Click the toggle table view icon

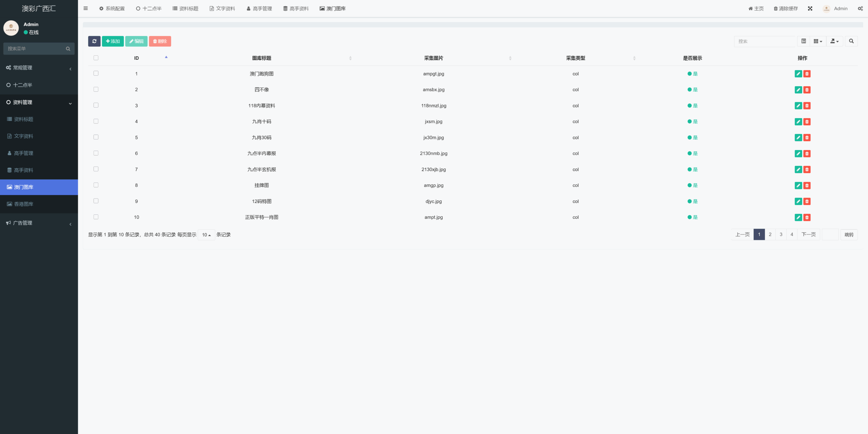pyautogui.click(x=804, y=41)
